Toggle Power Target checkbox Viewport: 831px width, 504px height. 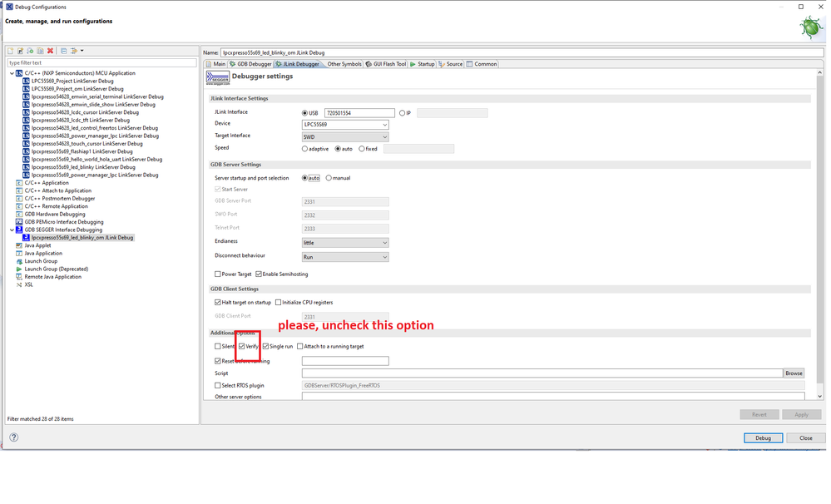[x=217, y=274]
